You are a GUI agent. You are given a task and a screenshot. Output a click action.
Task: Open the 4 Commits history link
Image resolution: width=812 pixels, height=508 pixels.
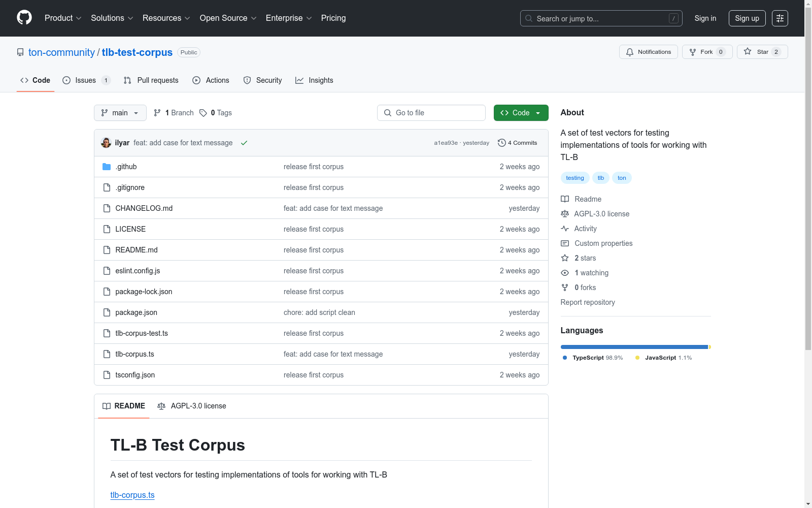point(518,143)
